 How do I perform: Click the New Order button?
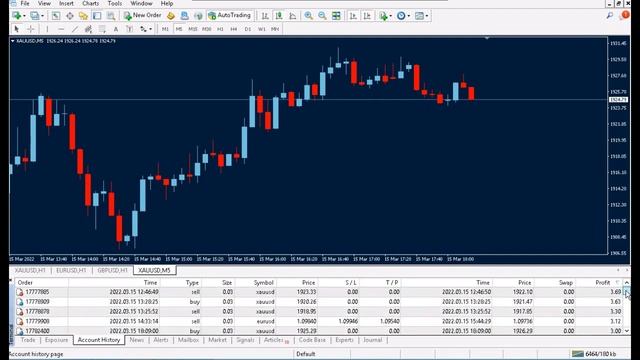pyautogui.click(x=143, y=16)
